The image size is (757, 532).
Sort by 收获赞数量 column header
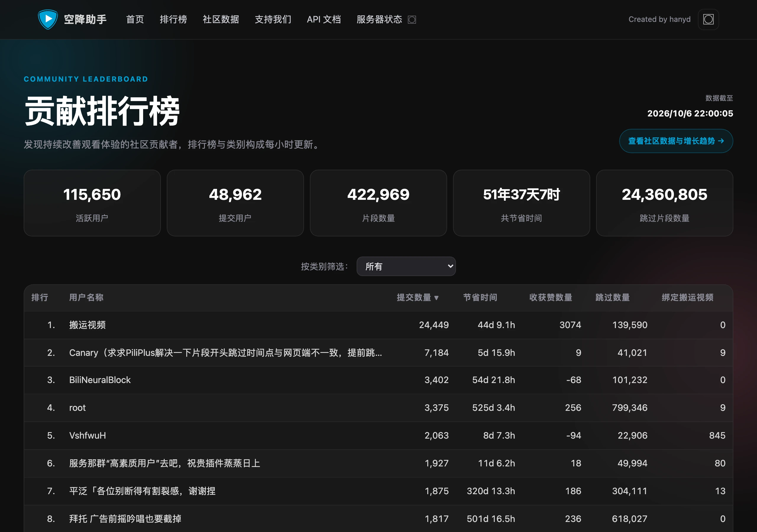(551, 298)
